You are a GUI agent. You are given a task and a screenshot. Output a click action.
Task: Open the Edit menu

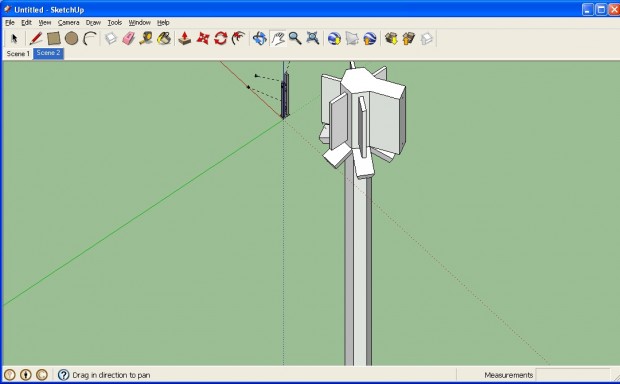point(26,23)
